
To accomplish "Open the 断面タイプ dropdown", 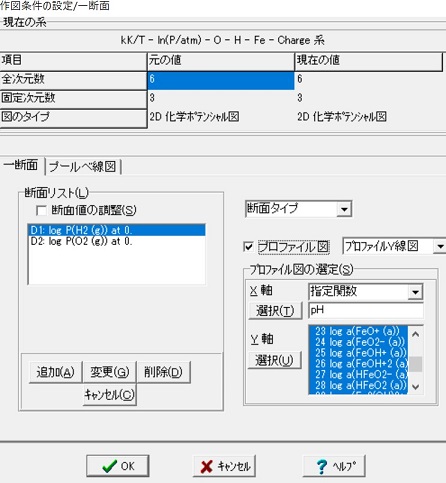I will point(344,209).
